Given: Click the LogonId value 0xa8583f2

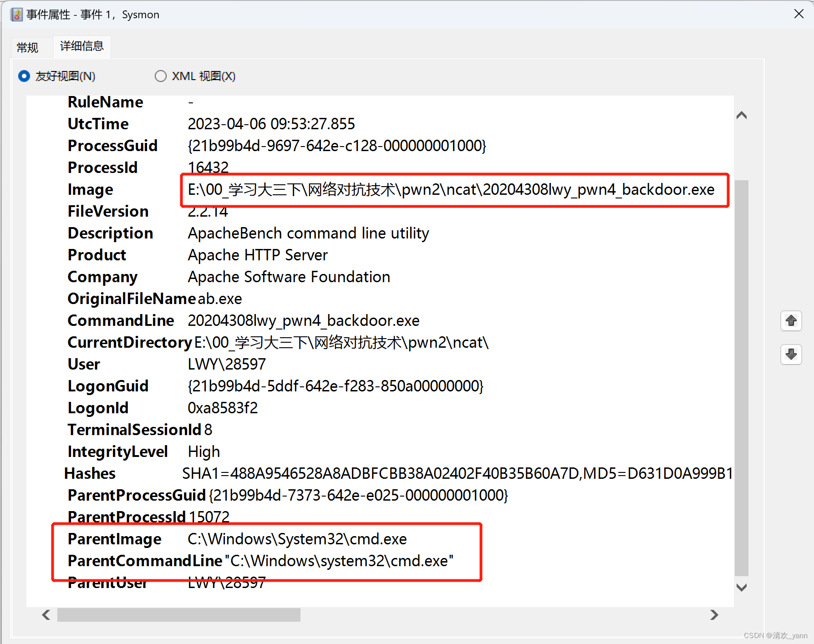Looking at the screenshot, I should pyautogui.click(x=223, y=408).
